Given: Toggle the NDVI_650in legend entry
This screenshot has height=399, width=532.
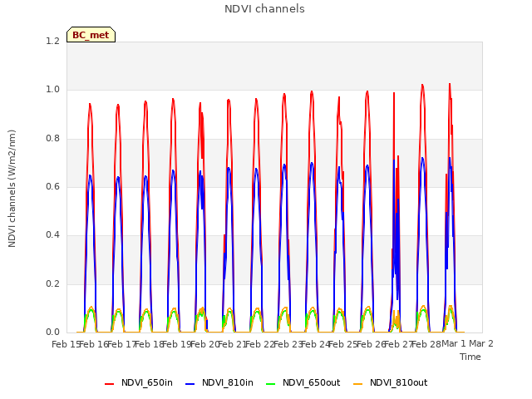Looking at the screenshot, I should [139, 382].
